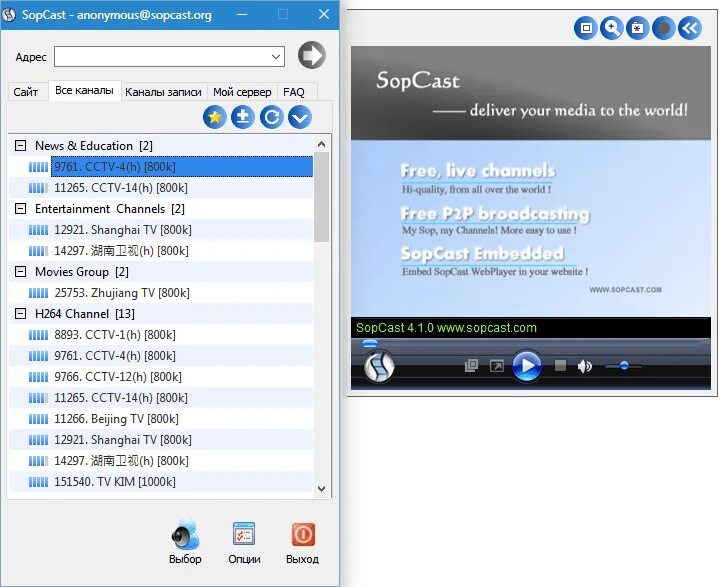Collapse the Movies Group node

tap(20, 271)
